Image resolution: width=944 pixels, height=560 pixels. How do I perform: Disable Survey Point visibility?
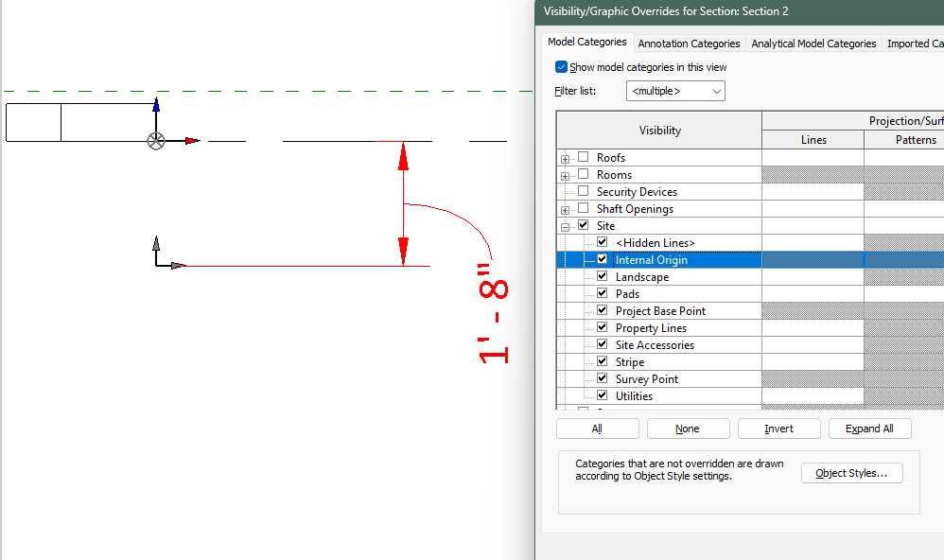(602, 378)
